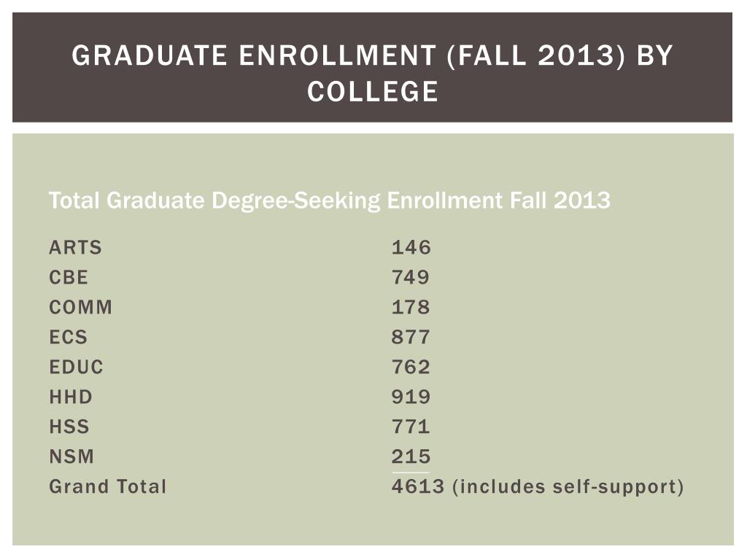Click the CBE college label
The image size is (747, 560).
(x=69, y=278)
